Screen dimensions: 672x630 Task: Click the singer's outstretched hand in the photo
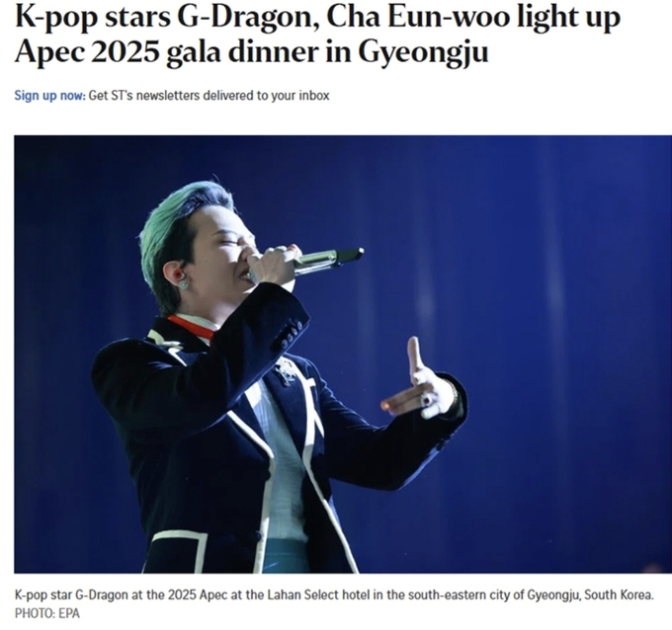pyautogui.click(x=420, y=385)
